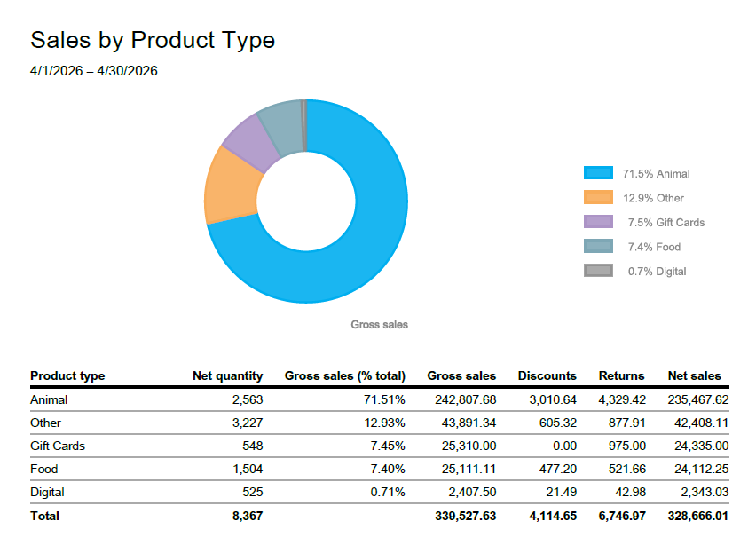Open the Animal row in table
The width and height of the screenshot is (756, 553).
tap(49, 399)
